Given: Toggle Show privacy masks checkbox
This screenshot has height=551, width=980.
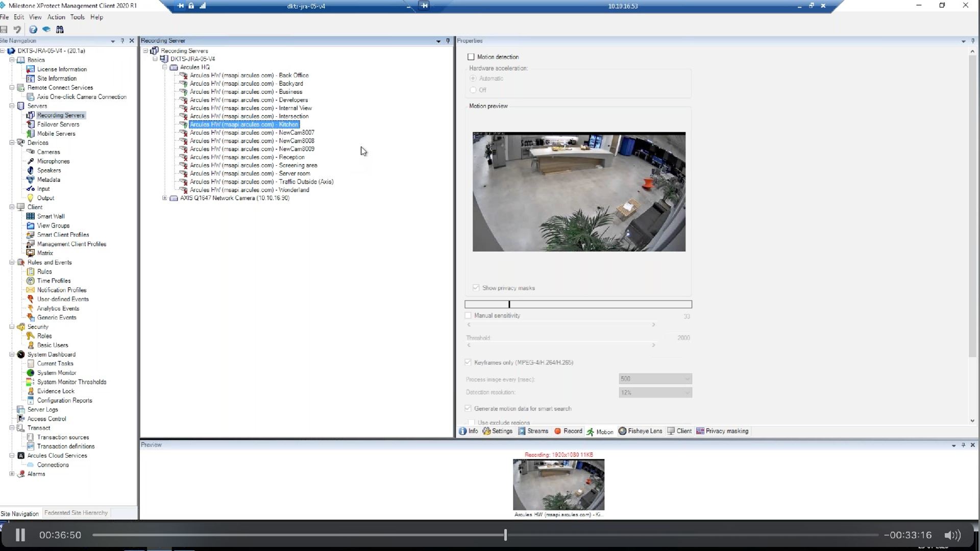Looking at the screenshot, I should point(476,288).
